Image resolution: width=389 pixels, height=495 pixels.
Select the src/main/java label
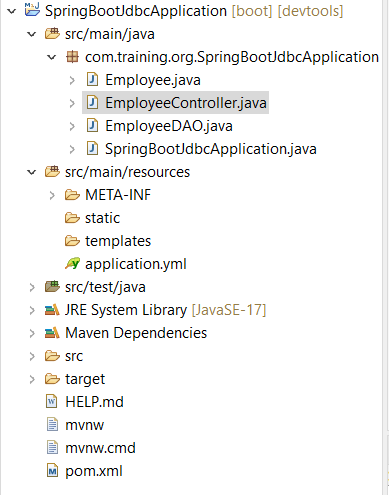click(110, 34)
